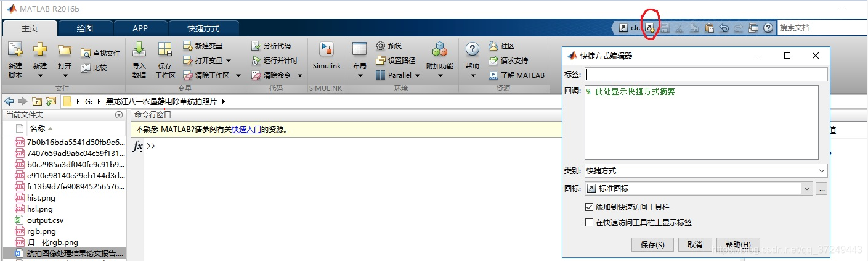Click the 打开 folder icon

point(65,50)
